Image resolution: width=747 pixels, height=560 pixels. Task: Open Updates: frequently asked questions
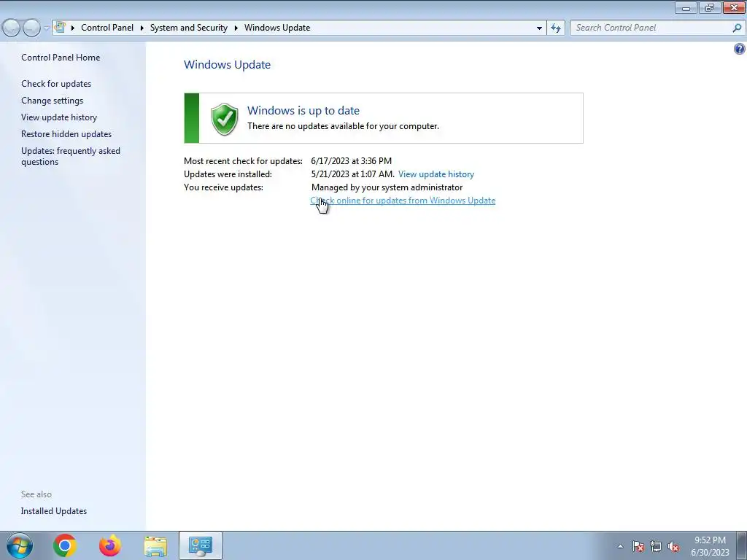tap(71, 156)
